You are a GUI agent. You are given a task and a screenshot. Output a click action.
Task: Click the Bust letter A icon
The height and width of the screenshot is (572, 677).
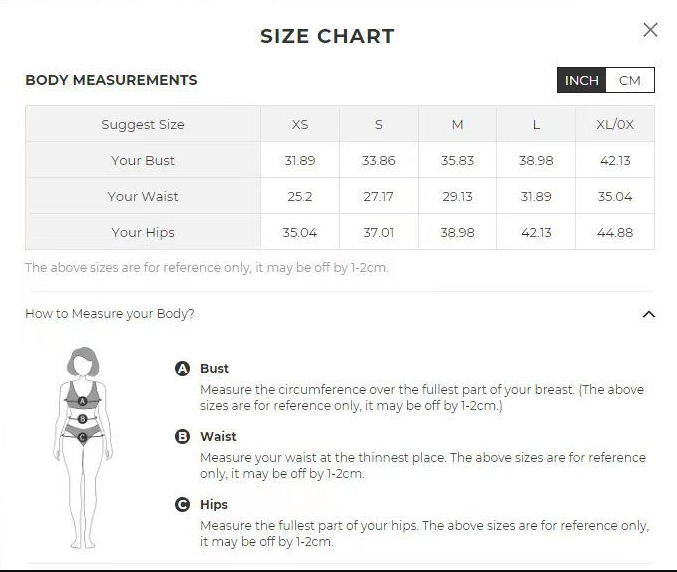[182, 368]
